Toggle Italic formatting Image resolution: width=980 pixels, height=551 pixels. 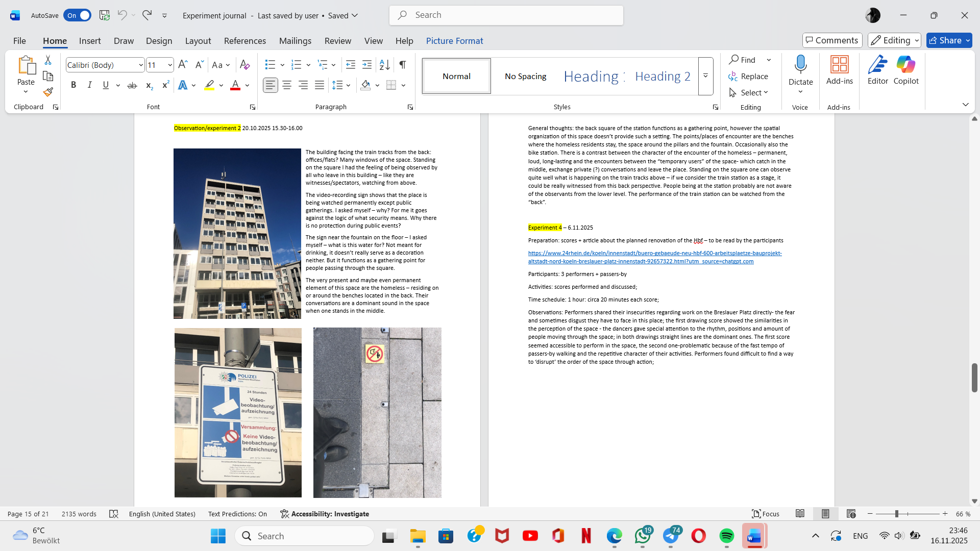point(89,85)
